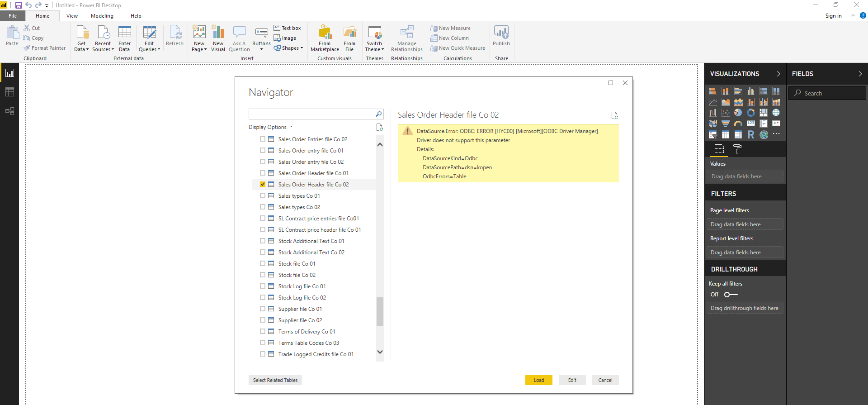Tick Trade Logged Credits file Co 01
Screen dimensions: 868x405
263,354
